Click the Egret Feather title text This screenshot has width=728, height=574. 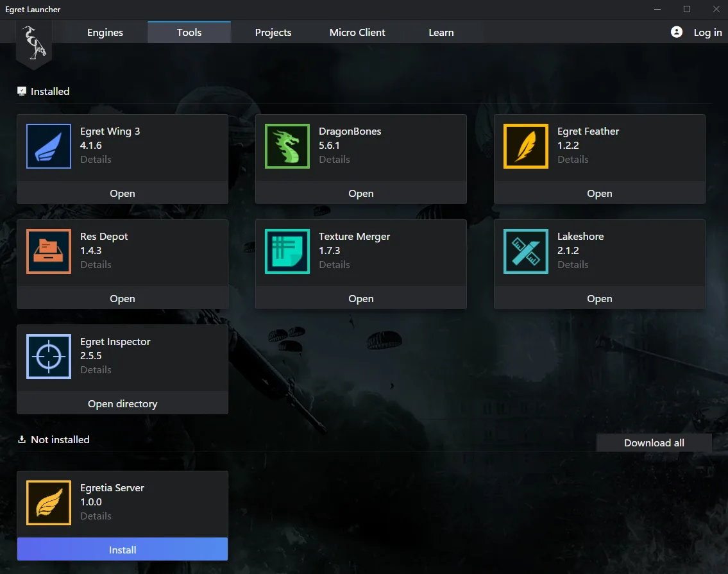click(x=588, y=131)
